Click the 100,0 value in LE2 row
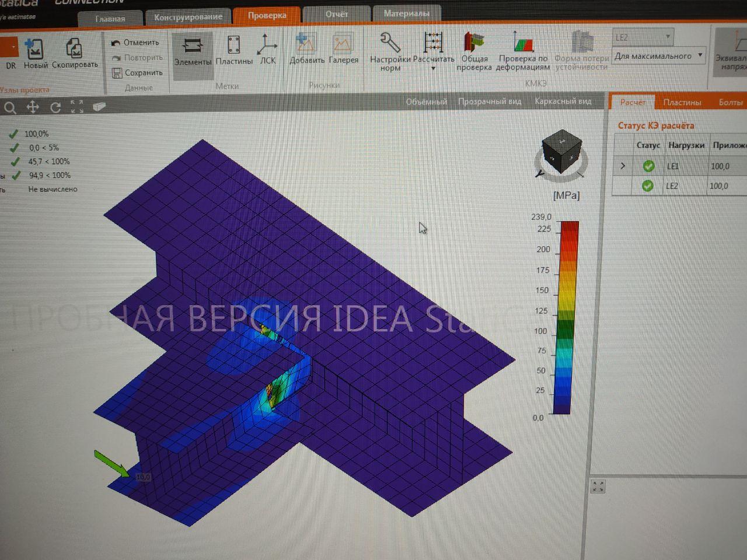This screenshot has width=747, height=560. [719, 186]
